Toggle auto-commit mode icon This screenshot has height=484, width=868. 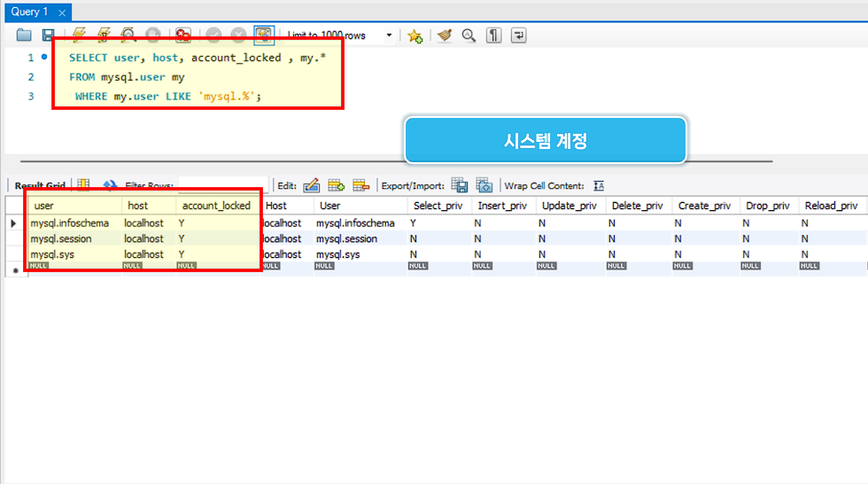pos(264,35)
